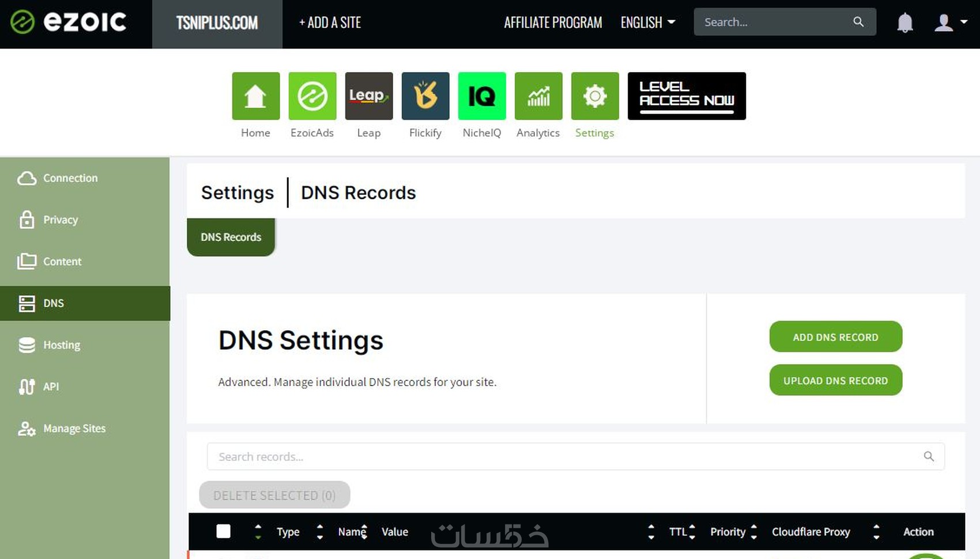Screen dimensions: 980x559
Task: Sort by the Priority column arrows
Action: pos(753,532)
